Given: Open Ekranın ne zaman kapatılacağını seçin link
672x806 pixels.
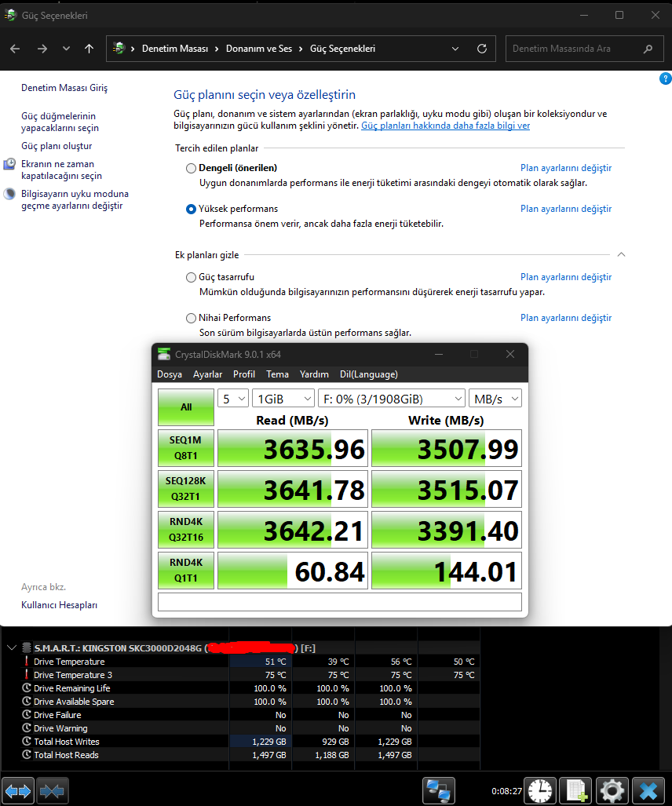Looking at the screenshot, I should click(x=61, y=170).
